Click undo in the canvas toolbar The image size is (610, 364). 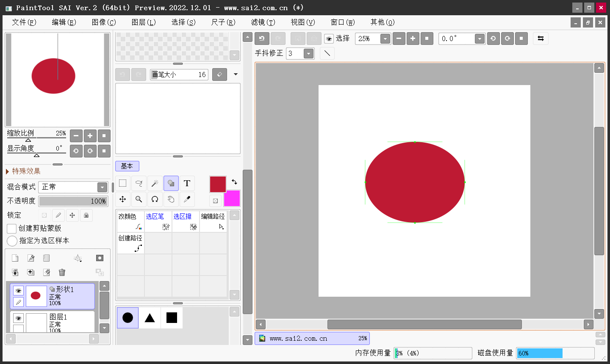pos(262,39)
